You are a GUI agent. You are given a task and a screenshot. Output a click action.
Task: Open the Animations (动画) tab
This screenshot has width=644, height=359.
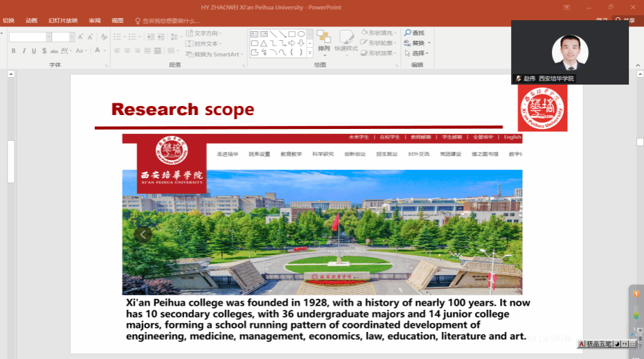tap(31, 20)
